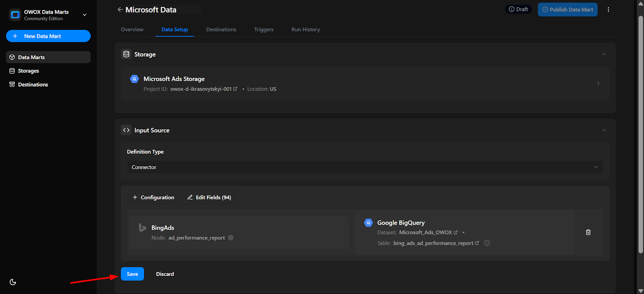644x294 pixels.
Task: Switch to the Triggers tab
Action: click(264, 29)
